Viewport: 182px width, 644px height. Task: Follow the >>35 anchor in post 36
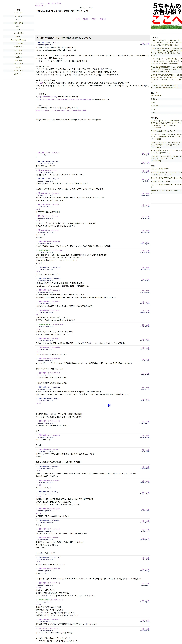click(38, 588)
